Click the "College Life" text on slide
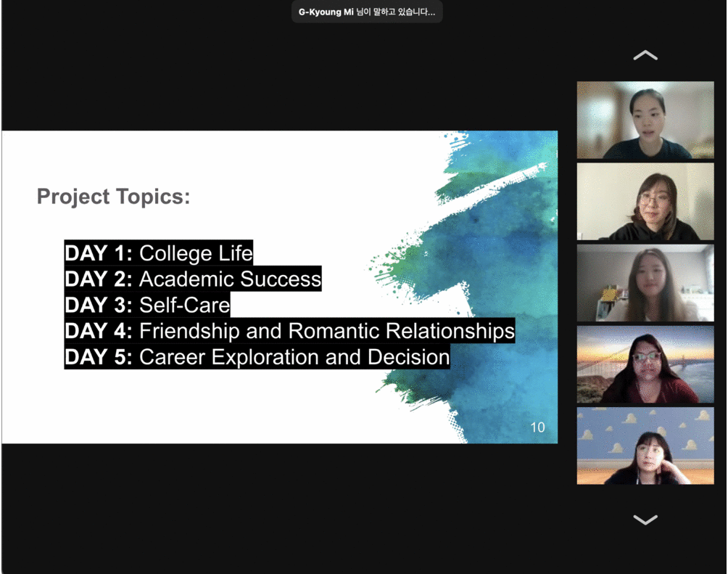 pos(196,253)
